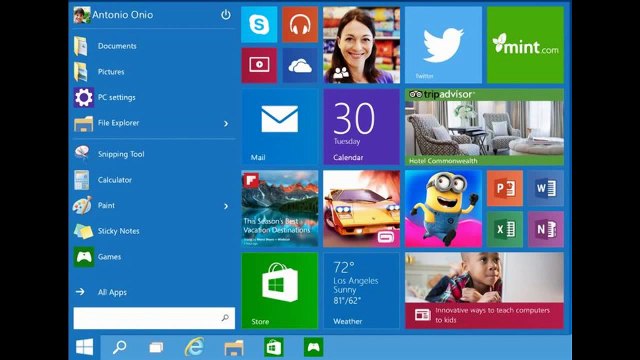
Task: Open the Mail tile
Action: coord(280,127)
